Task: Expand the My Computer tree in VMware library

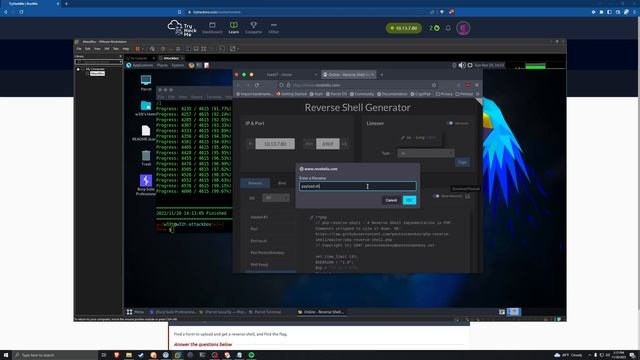Action: tap(78, 69)
